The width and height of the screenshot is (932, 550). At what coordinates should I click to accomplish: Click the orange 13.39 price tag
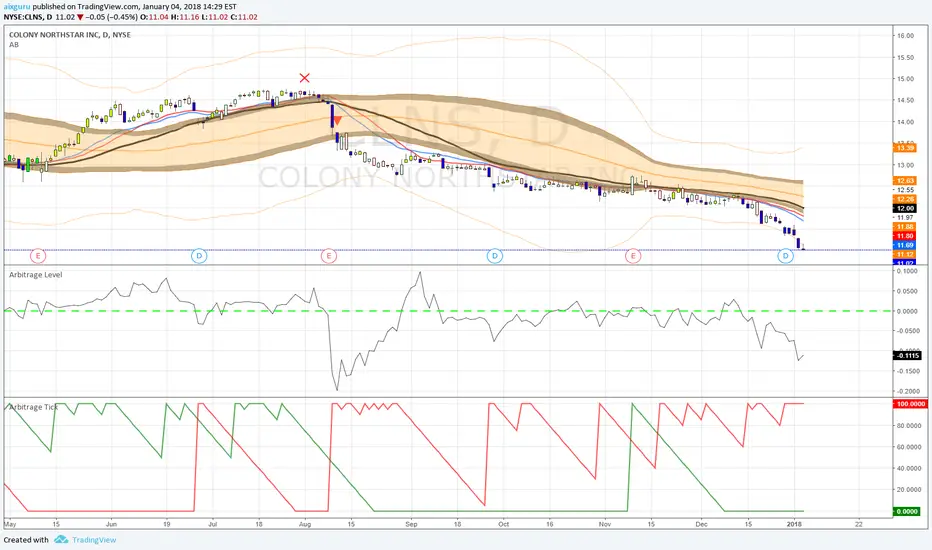[x=905, y=147]
